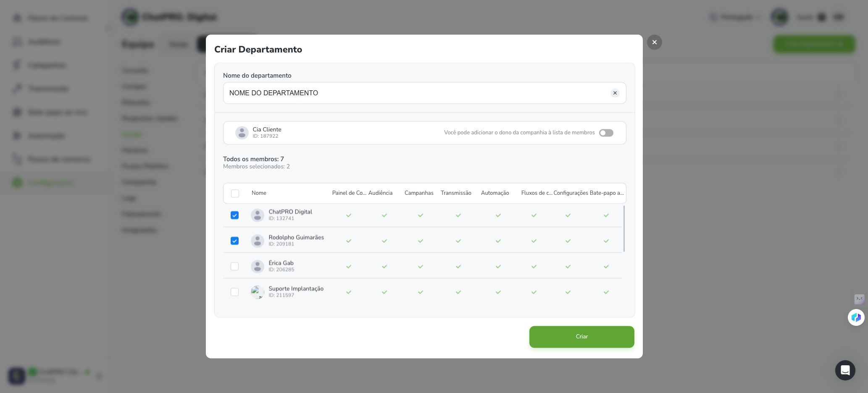Click the ChatPRO Digital member avatar
Image resolution: width=868 pixels, height=393 pixels.
[x=257, y=215]
